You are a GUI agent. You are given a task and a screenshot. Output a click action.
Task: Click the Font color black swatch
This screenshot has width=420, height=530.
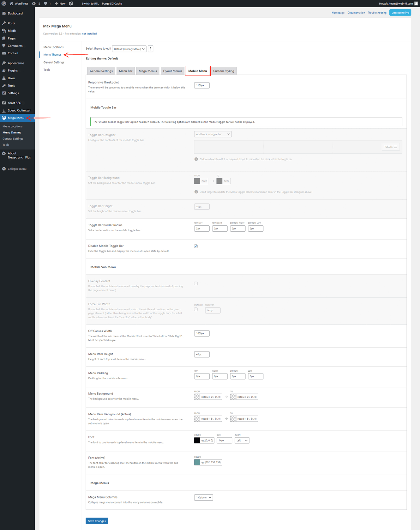tap(197, 440)
